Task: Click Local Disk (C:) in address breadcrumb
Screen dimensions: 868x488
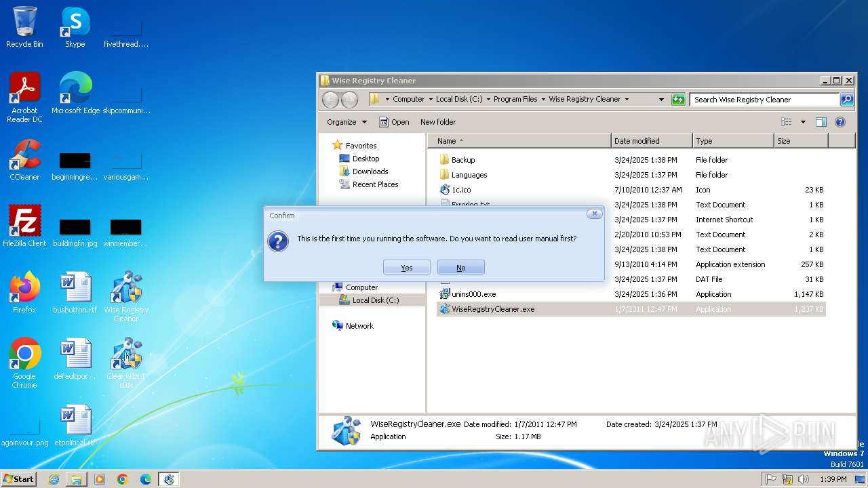Action: [459, 99]
